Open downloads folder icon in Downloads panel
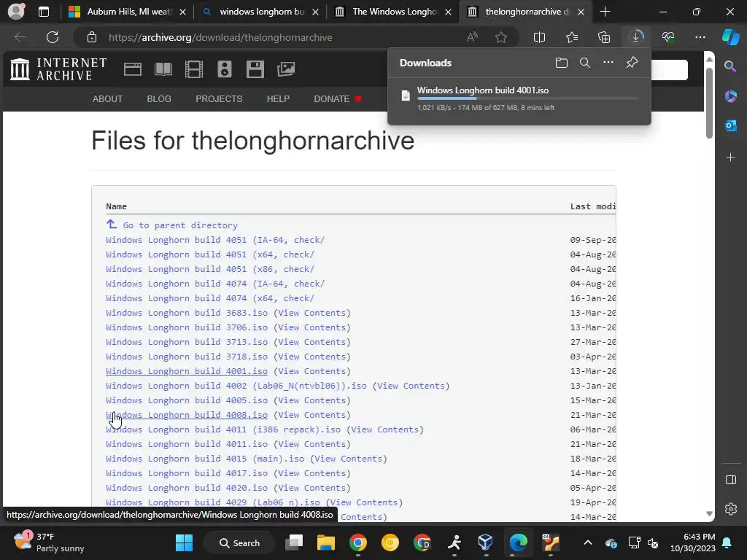 561,63
